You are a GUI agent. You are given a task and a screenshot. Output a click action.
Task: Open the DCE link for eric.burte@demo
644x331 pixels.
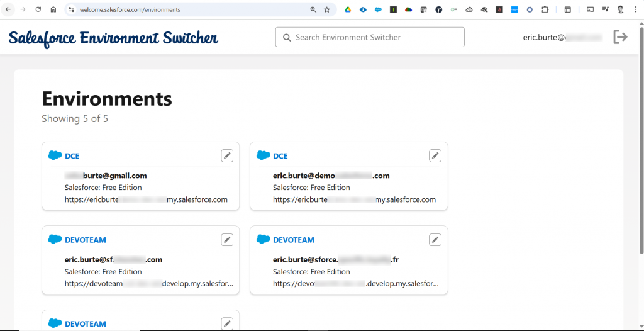(x=280, y=156)
